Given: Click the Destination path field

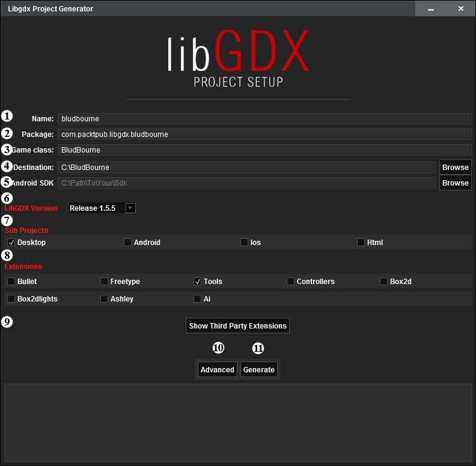Looking at the screenshot, I should coord(246,167).
